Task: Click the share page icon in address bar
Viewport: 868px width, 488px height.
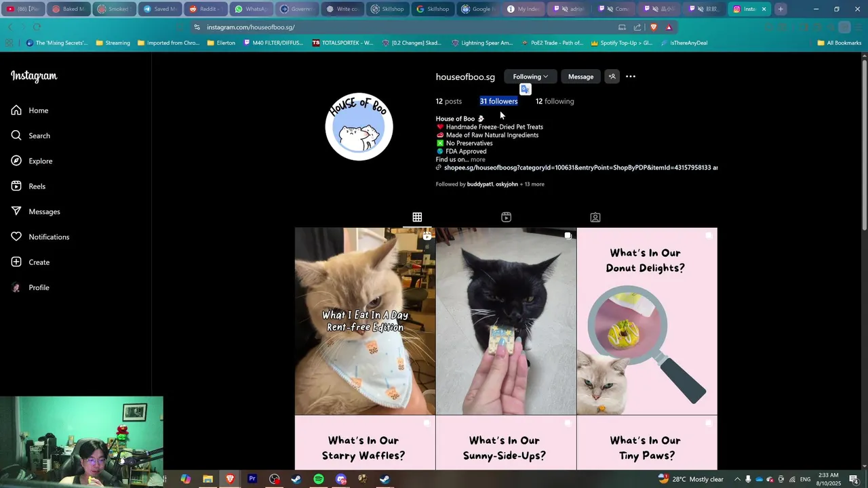Action: 637,27
